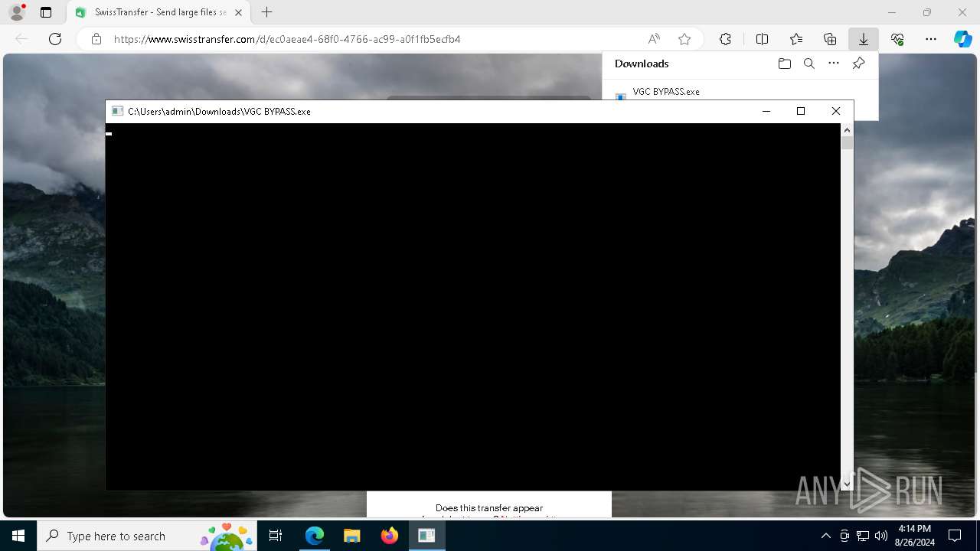Click the Edge profile avatar icon

click(17, 12)
